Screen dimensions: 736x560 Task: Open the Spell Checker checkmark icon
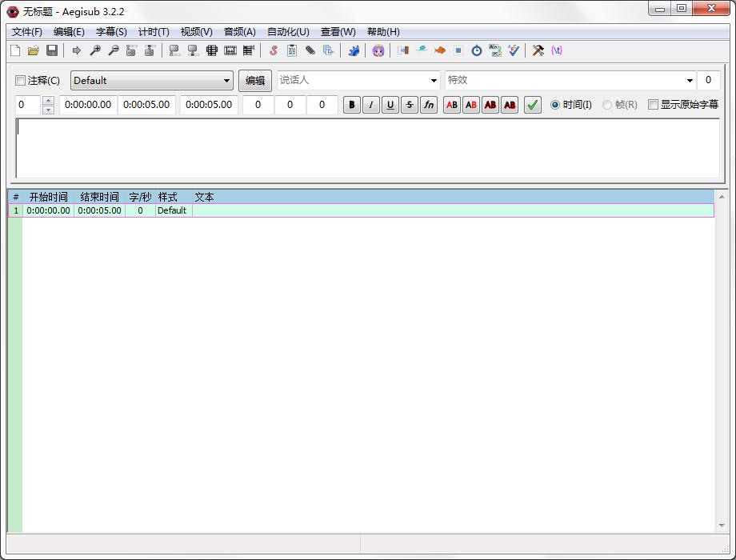(514, 50)
